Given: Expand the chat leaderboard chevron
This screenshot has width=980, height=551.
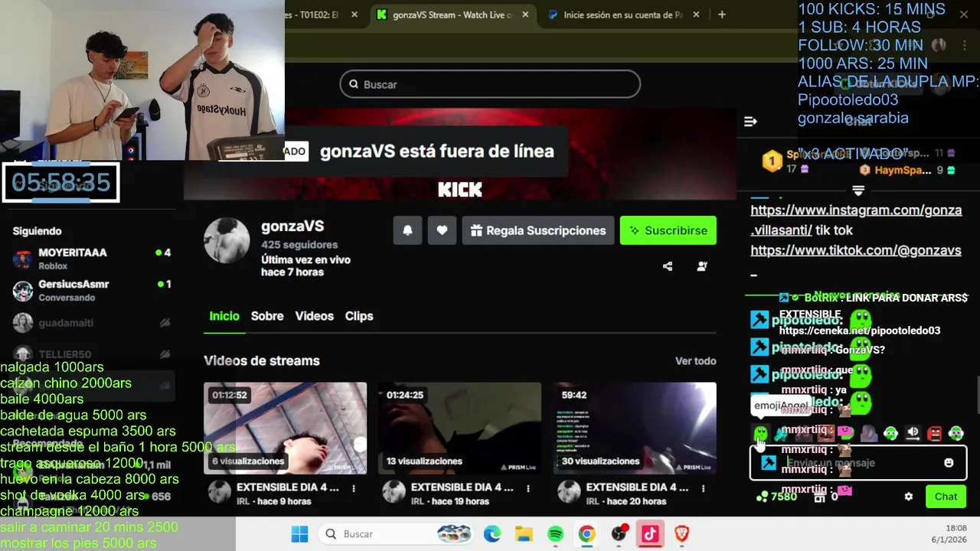Looking at the screenshot, I should point(858,190).
